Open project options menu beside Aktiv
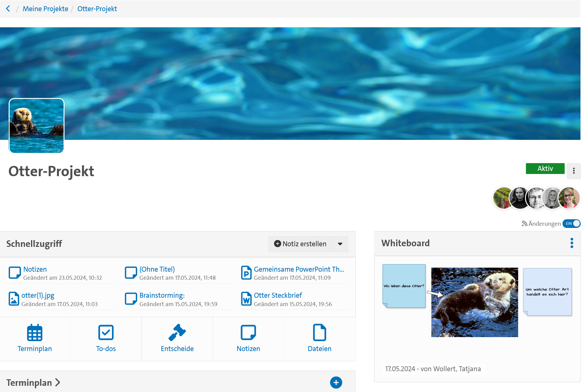Image resolution: width=587 pixels, height=392 pixels. [574, 171]
